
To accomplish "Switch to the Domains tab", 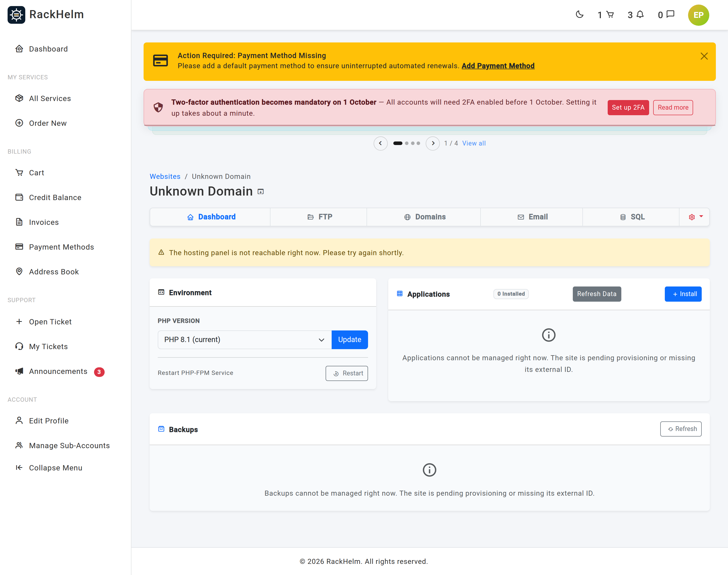I will (424, 217).
